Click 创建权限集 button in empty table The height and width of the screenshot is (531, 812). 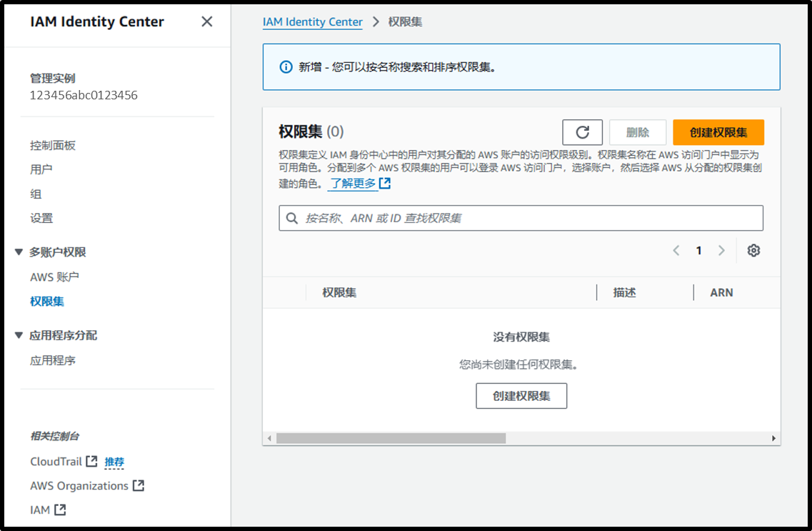coord(521,396)
